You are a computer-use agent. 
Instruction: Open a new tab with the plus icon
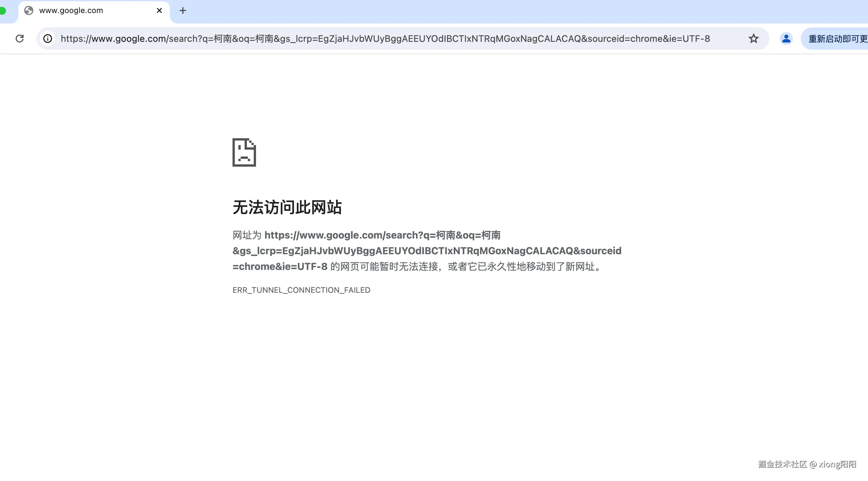tap(183, 10)
